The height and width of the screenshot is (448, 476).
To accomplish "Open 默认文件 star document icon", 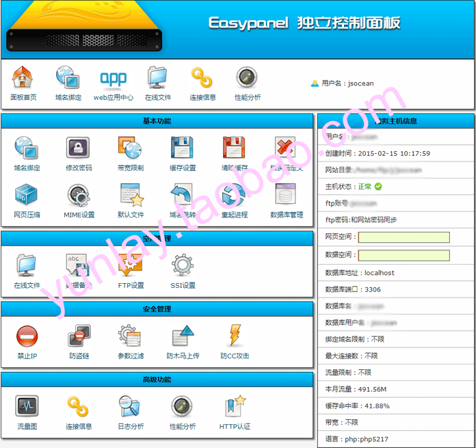I will tap(131, 195).
